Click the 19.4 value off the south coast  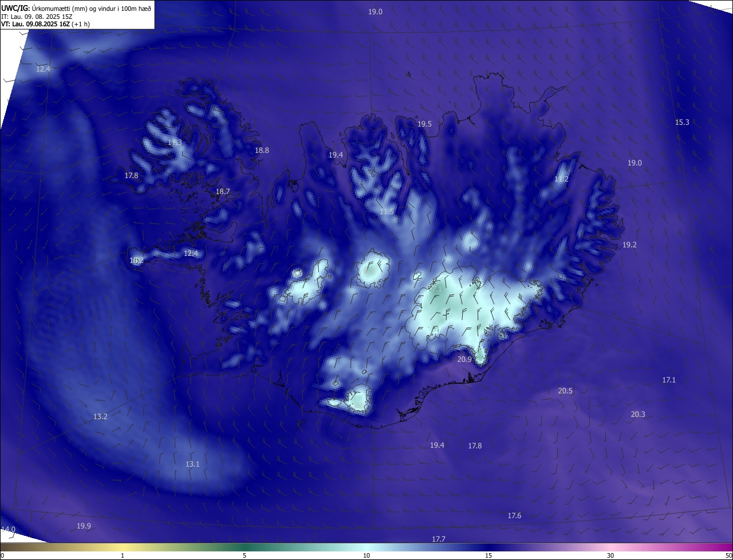pyautogui.click(x=437, y=445)
